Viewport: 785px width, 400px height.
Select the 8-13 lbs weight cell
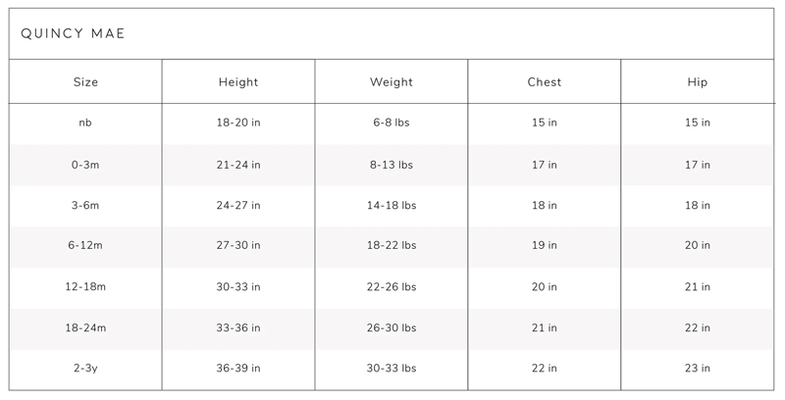[x=391, y=164]
